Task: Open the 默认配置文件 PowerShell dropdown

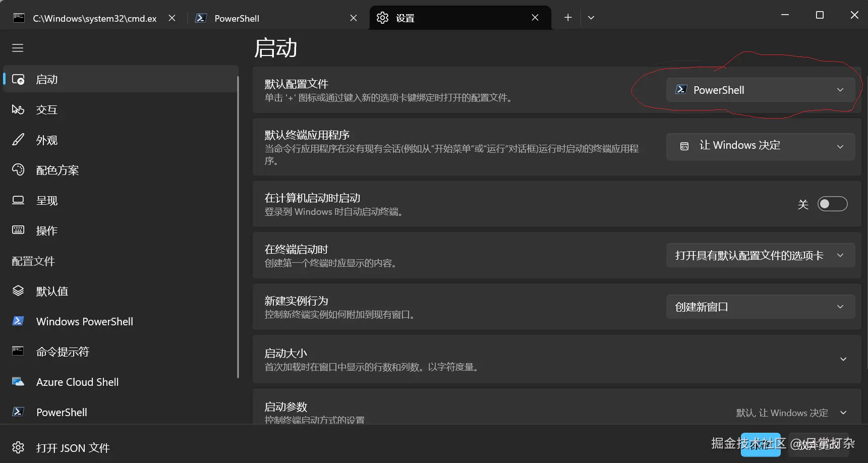Action: coord(760,90)
